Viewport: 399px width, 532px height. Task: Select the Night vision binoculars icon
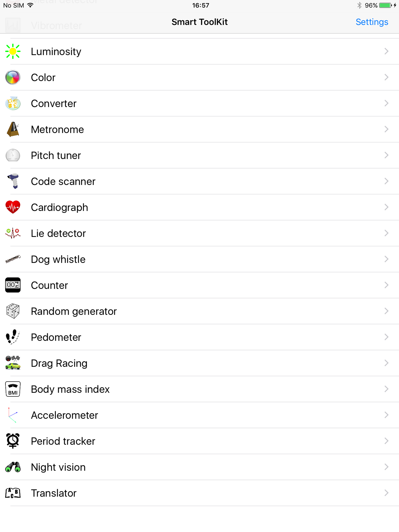pos(13,467)
